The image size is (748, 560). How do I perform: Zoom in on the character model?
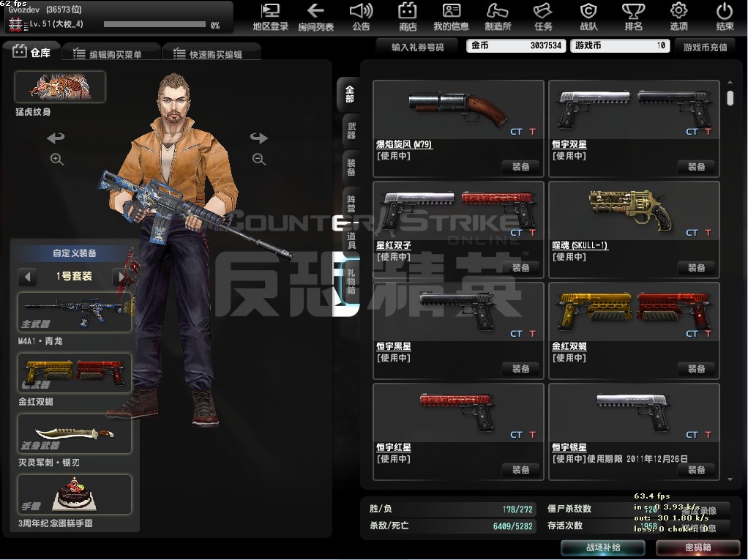57,160
